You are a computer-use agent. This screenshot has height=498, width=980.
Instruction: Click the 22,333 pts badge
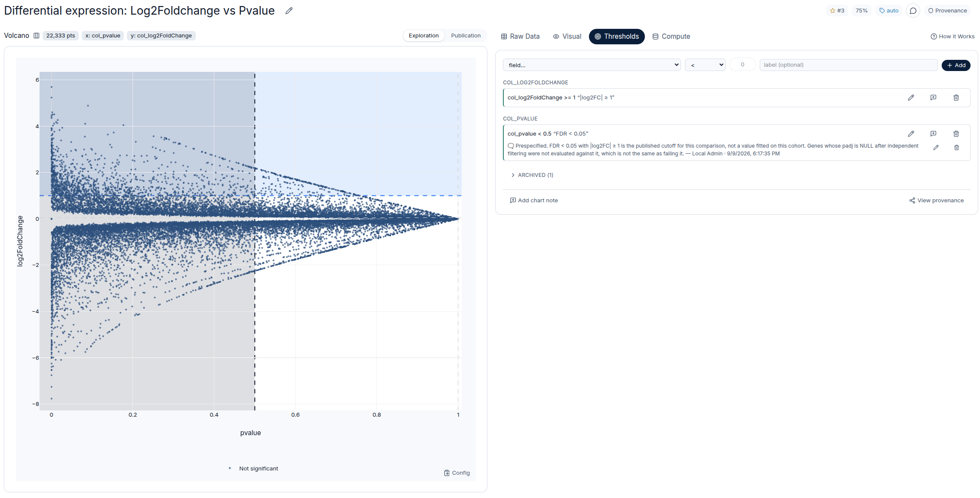pyautogui.click(x=61, y=36)
